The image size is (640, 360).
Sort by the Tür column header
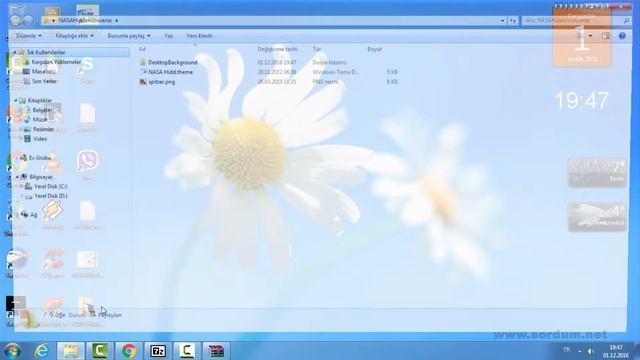[317, 49]
